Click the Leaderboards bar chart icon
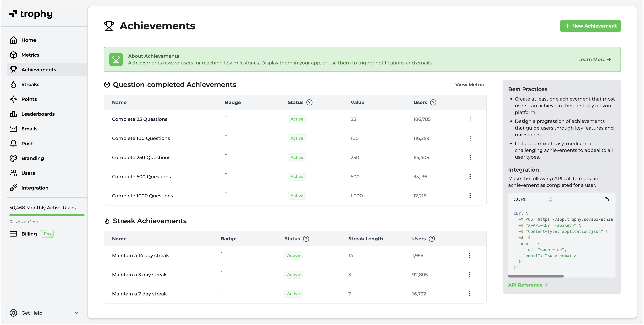The height and width of the screenshot is (325, 644). point(13,114)
